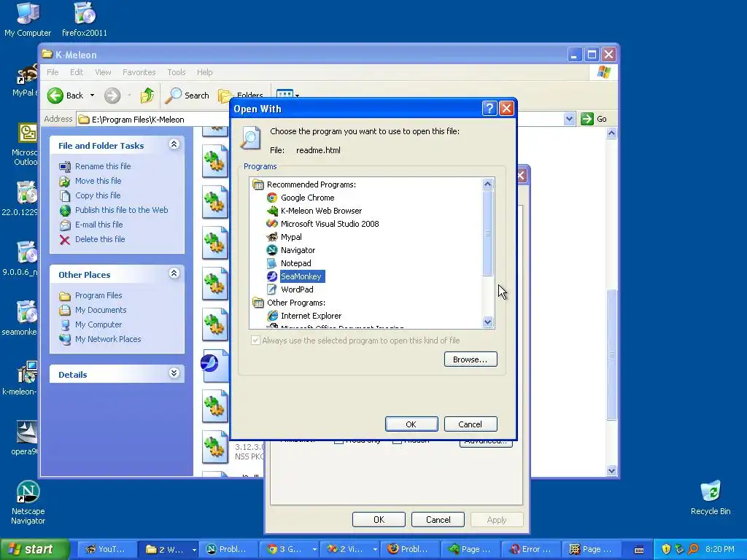Click Cancel in the Properties dialog behind

click(x=438, y=519)
